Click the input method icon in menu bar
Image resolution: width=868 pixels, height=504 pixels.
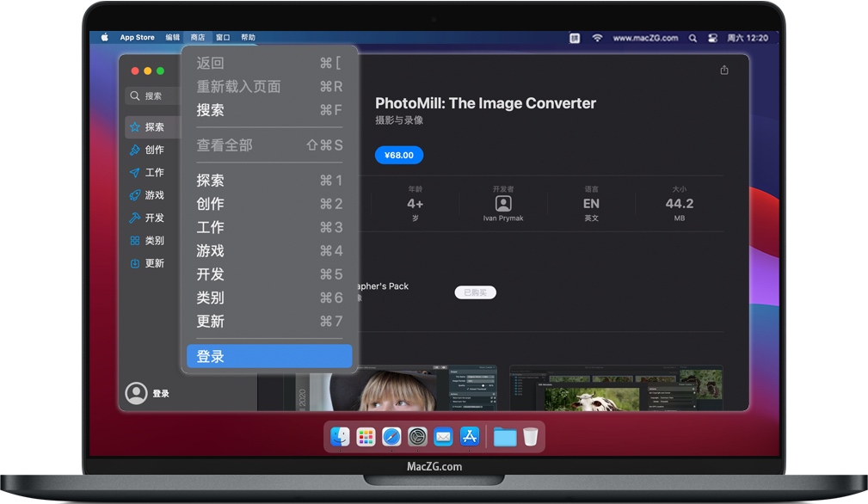pyautogui.click(x=575, y=38)
